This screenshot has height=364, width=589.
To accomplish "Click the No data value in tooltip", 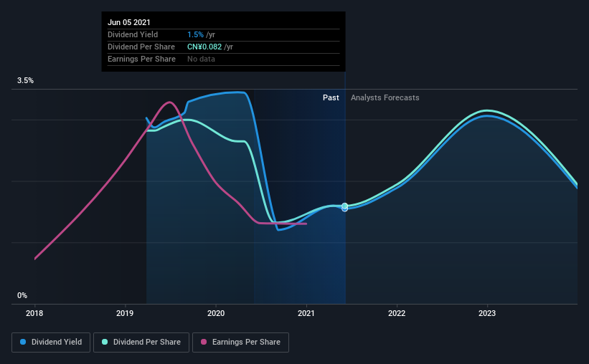I will coord(201,59).
